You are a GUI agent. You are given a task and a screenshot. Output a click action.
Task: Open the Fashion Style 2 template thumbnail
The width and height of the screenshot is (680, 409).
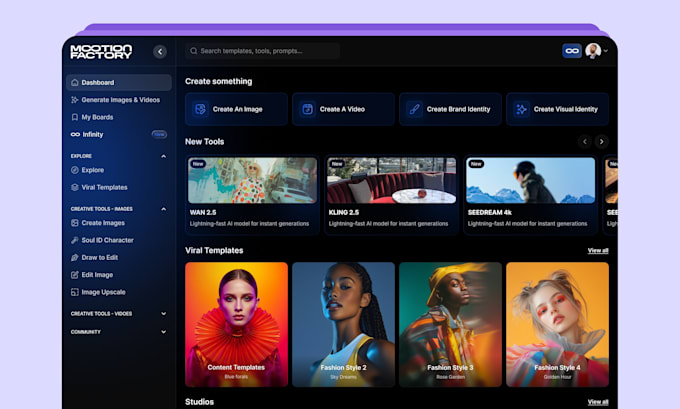pos(343,324)
